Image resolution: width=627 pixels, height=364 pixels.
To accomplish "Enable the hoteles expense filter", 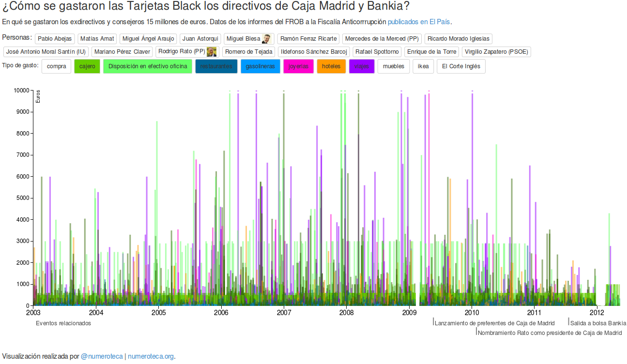I will [x=331, y=66].
